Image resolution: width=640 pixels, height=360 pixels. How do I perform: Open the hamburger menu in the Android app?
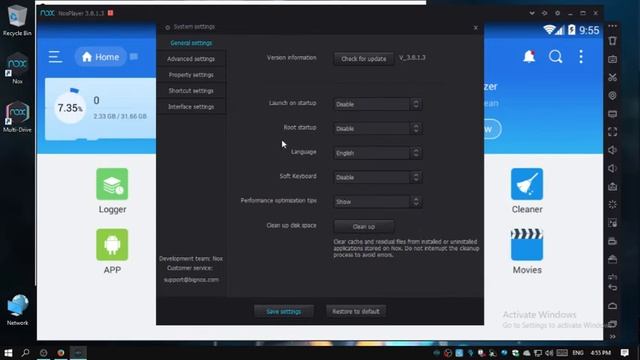click(55, 57)
